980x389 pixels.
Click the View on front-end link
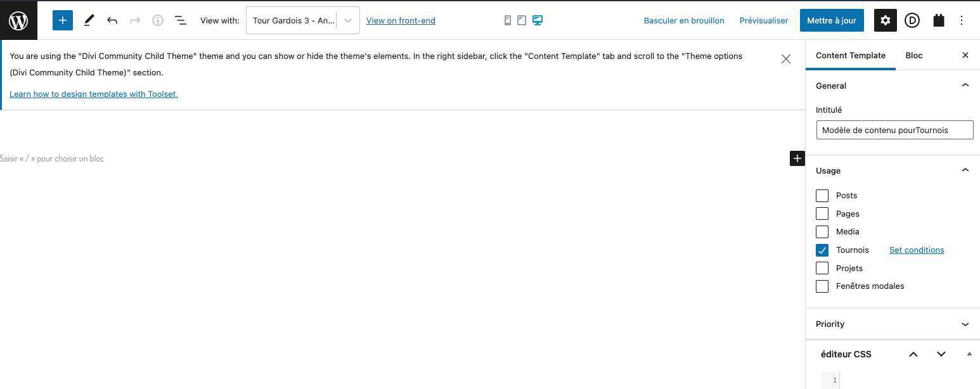(401, 20)
